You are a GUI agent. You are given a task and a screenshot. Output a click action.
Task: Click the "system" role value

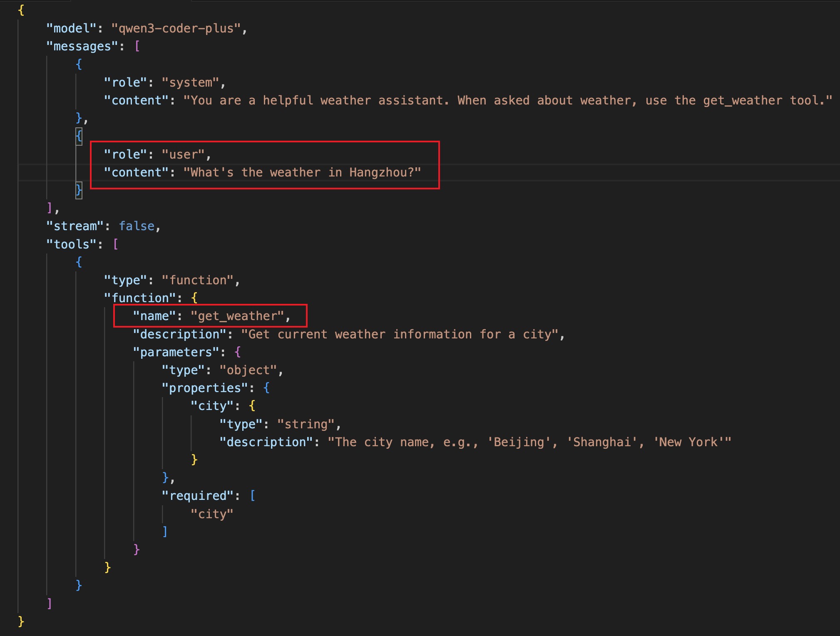click(190, 82)
